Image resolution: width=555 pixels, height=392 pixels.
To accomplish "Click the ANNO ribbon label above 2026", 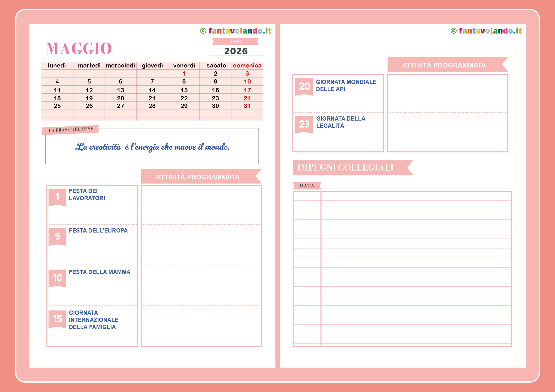I will click(236, 42).
